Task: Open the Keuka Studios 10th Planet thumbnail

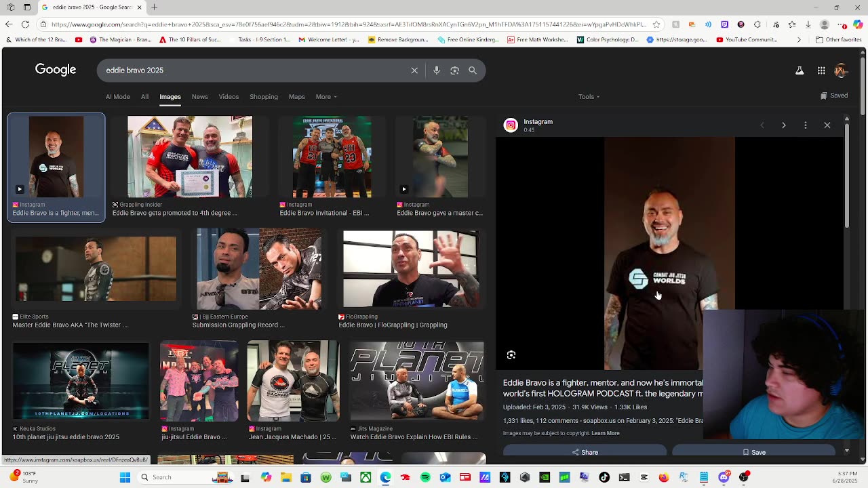Action: tap(81, 381)
